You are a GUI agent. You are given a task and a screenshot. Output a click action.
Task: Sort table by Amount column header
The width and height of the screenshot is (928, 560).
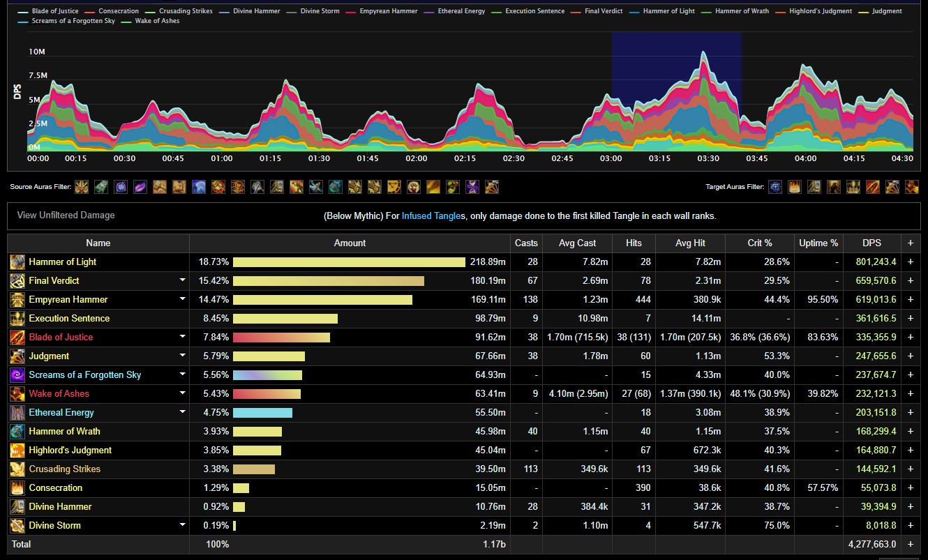click(x=350, y=243)
